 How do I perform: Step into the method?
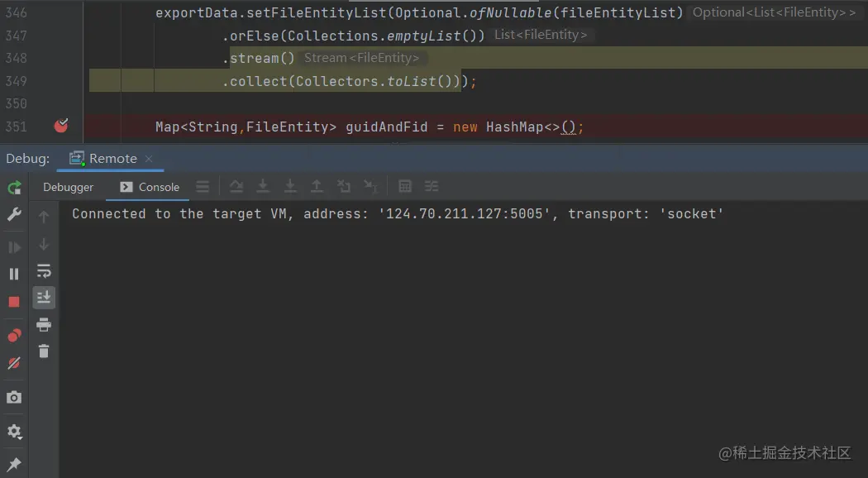point(263,187)
